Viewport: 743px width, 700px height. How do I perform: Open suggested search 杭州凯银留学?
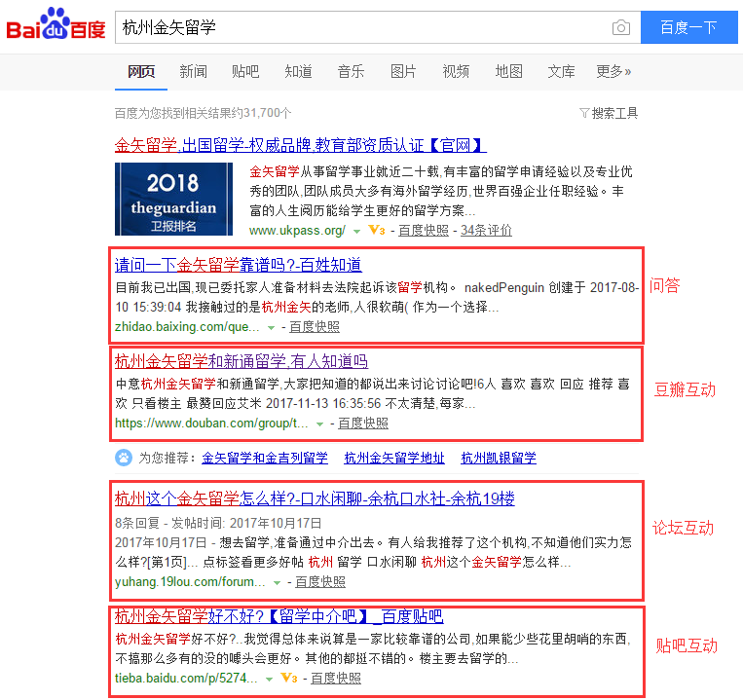coord(499,458)
